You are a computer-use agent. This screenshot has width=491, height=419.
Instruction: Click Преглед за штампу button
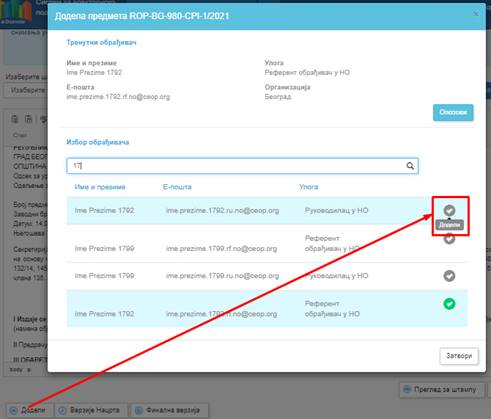[x=441, y=389]
